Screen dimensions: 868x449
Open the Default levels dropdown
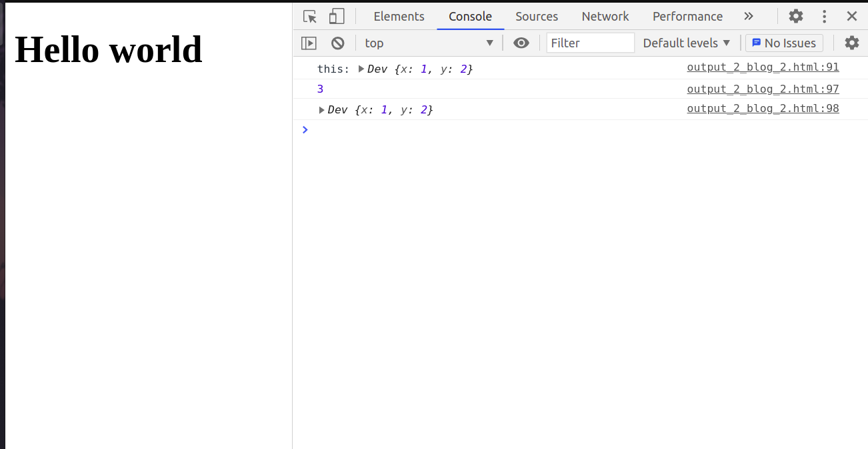[687, 43]
